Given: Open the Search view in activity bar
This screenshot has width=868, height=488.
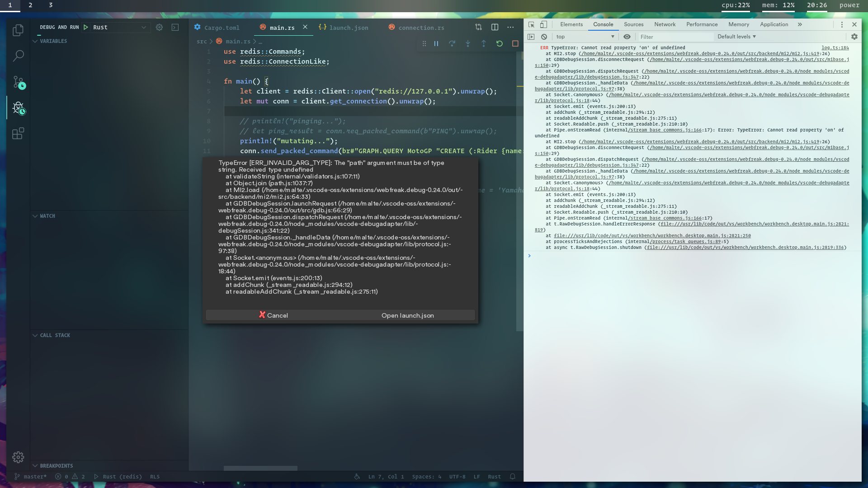Looking at the screenshot, I should (x=18, y=56).
